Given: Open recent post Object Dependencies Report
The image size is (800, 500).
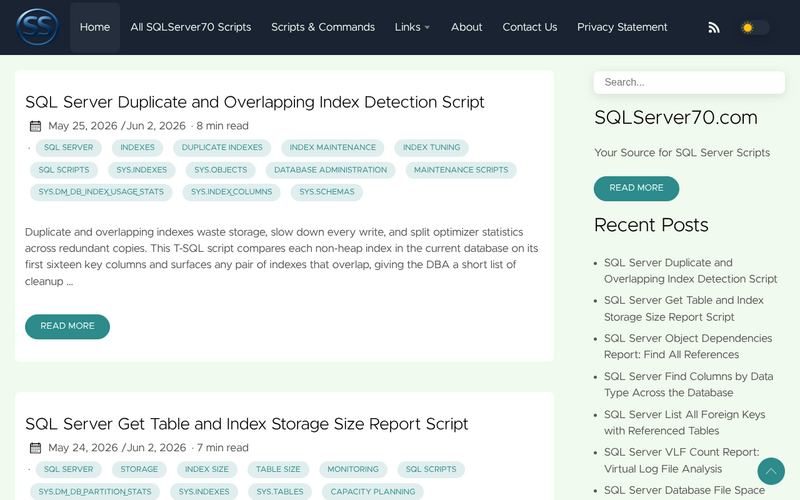Looking at the screenshot, I should click(x=688, y=346).
